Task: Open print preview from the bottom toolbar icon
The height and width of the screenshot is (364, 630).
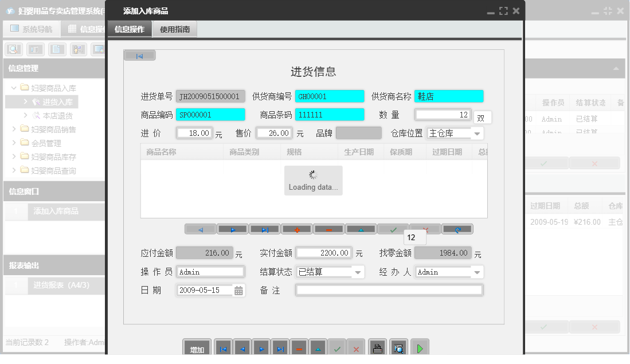Action: tap(399, 347)
